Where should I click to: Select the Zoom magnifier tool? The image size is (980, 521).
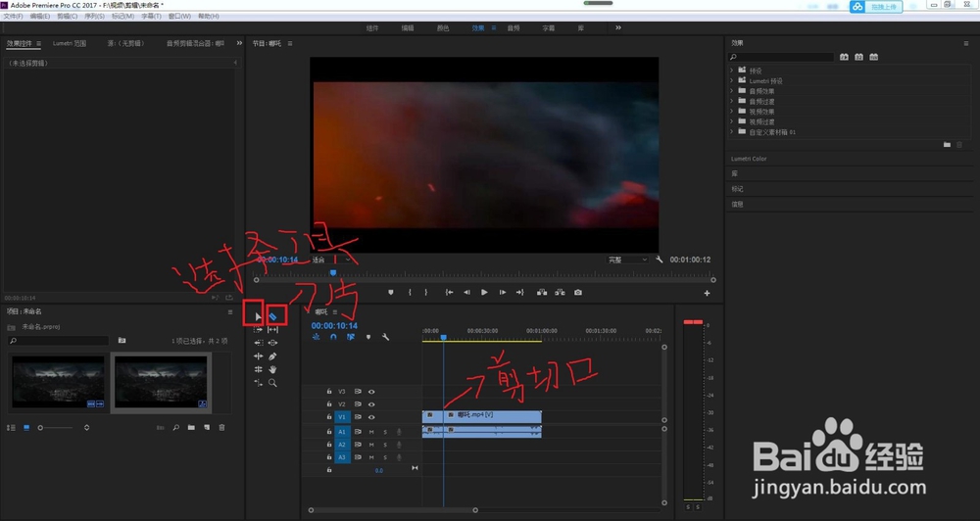tap(272, 383)
